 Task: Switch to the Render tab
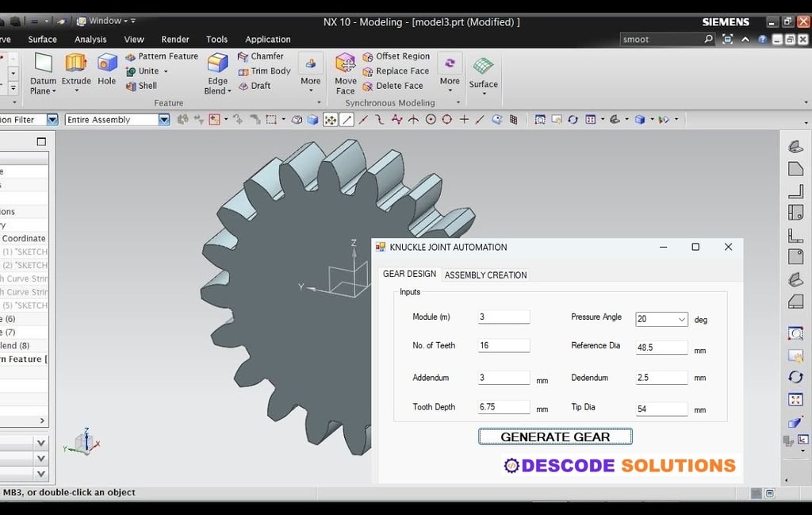175,40
